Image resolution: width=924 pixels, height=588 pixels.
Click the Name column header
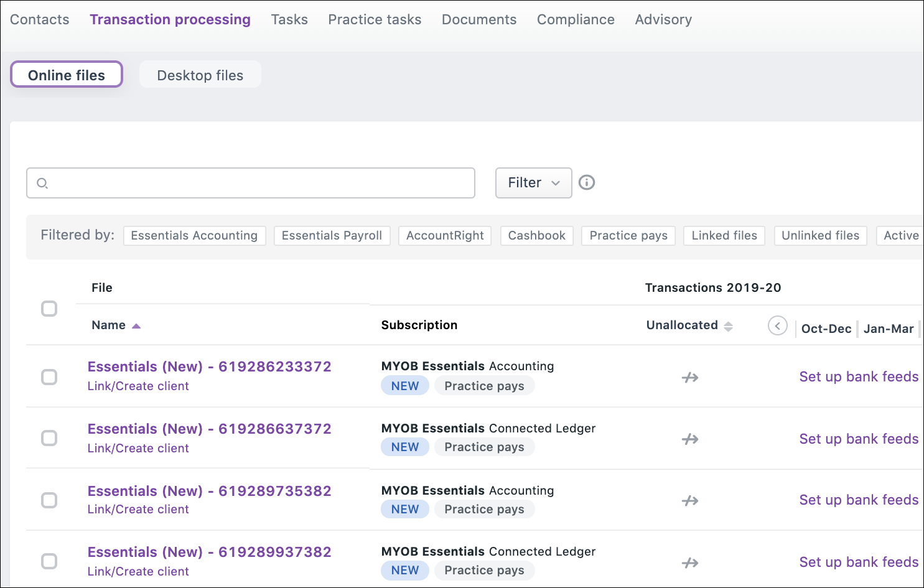pyautogui.click(x=109, y=325)
